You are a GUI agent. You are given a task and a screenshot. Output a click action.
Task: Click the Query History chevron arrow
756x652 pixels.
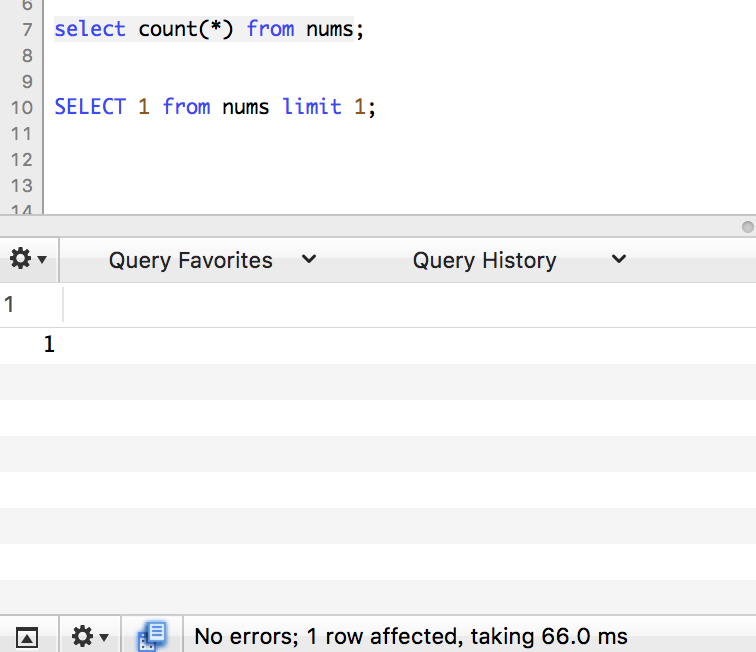tap(619, 260)
